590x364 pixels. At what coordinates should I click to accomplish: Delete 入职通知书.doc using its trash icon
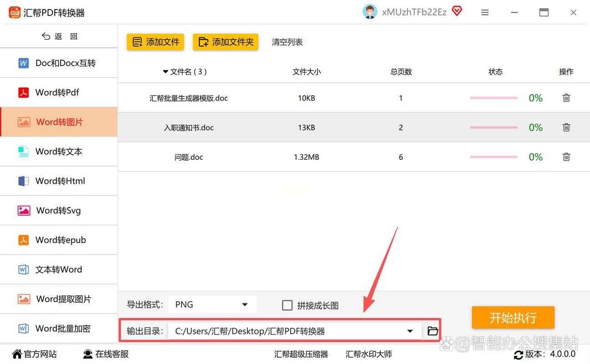click(x=566, y=127)
